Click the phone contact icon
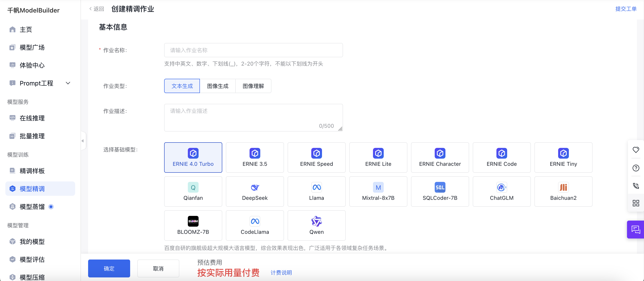The width and height of the screenshot is (644, 281). [636, 186]
